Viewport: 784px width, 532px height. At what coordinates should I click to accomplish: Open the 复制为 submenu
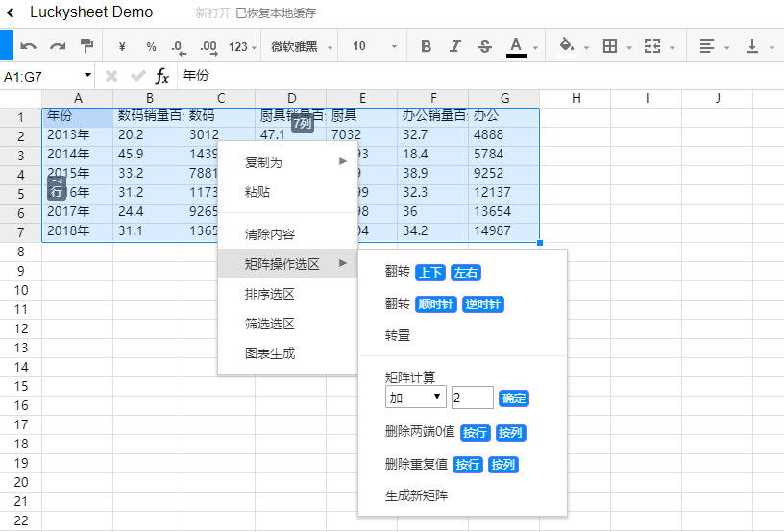click(x=287, y=162)
